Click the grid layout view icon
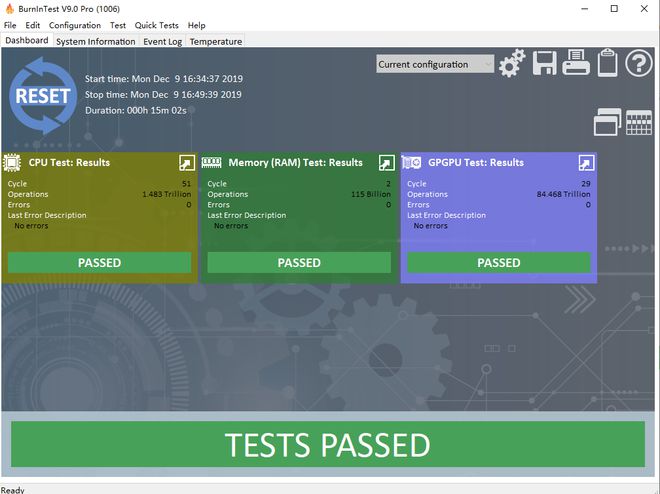 [639, 122]
